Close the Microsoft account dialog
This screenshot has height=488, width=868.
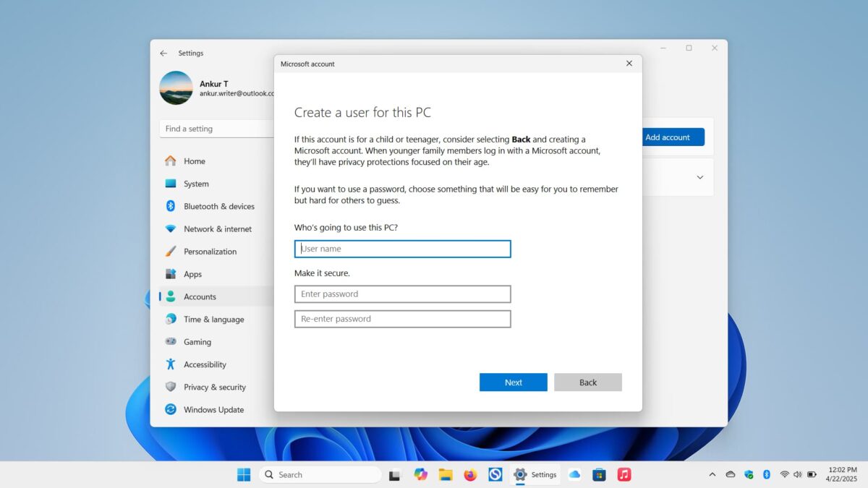[x=629, y=64]
